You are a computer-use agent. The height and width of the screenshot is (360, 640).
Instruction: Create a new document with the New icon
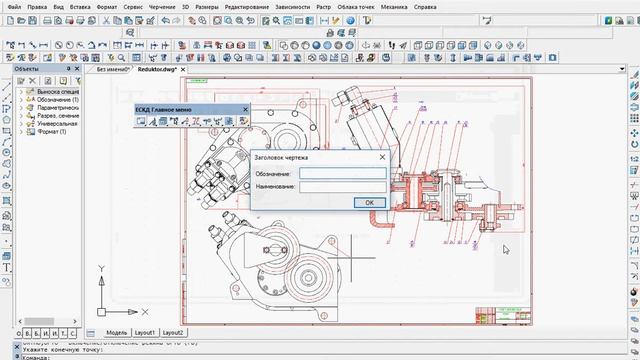pos(11,20)
